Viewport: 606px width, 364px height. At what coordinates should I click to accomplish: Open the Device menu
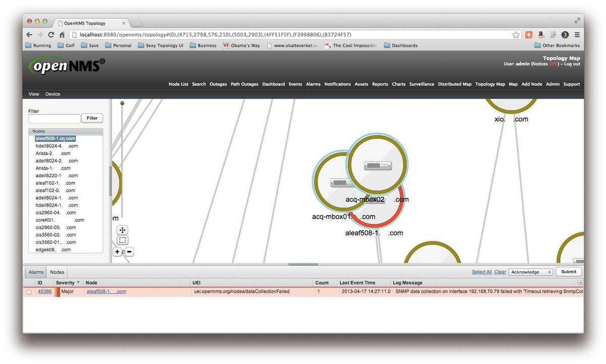[x=53, y=94]
